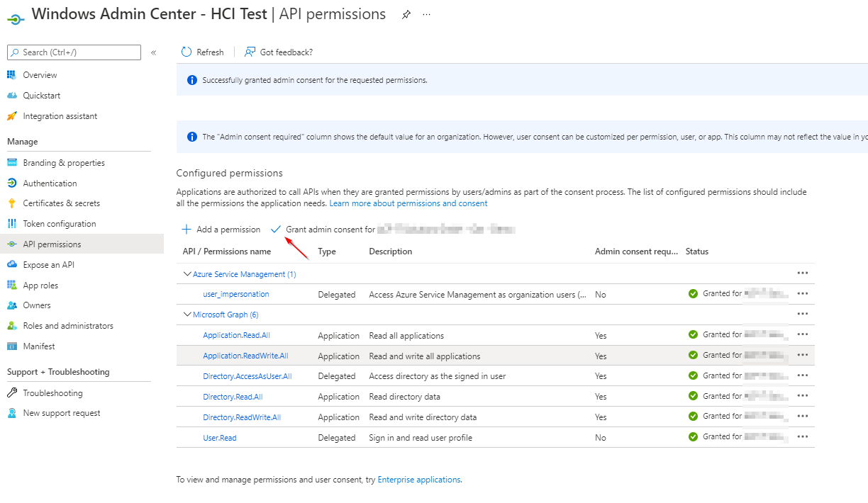Click the Roles and administrators icon

click(x=12, y=326)
